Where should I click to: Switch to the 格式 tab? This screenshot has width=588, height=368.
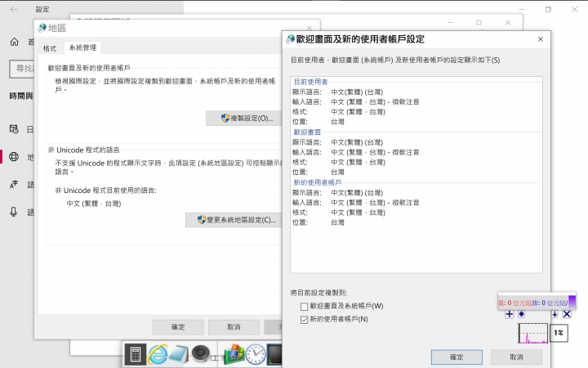(x=50, y=48)
